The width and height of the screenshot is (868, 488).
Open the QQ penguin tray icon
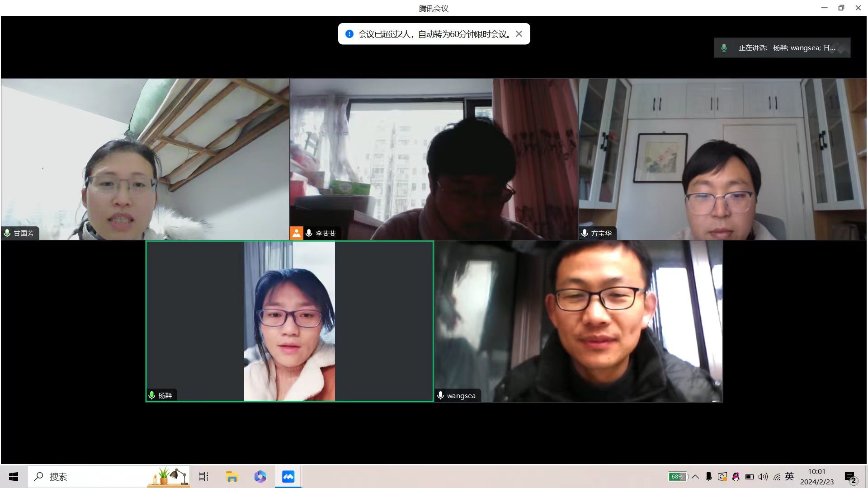(x=736, y=477)
